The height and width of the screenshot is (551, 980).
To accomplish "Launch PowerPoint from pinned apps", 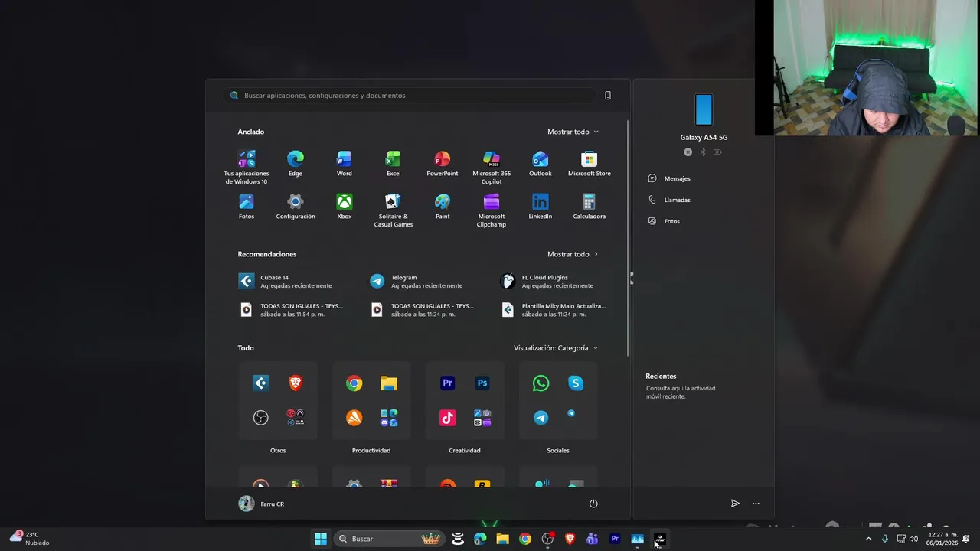I will pyautogui.click(x=443, y=164).
